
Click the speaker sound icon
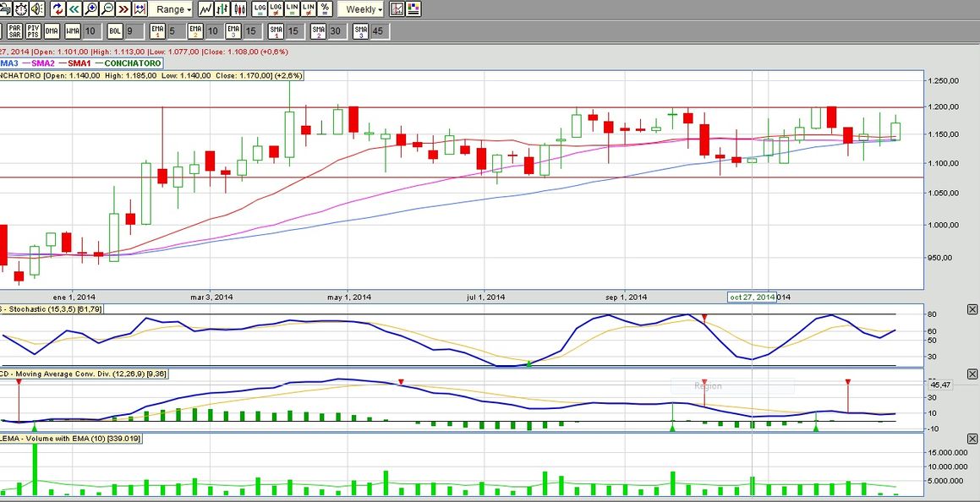click(36, 8)
